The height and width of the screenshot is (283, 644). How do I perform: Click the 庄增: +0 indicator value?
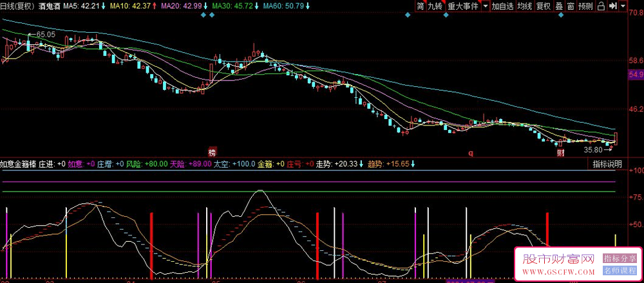coord(111,164)
